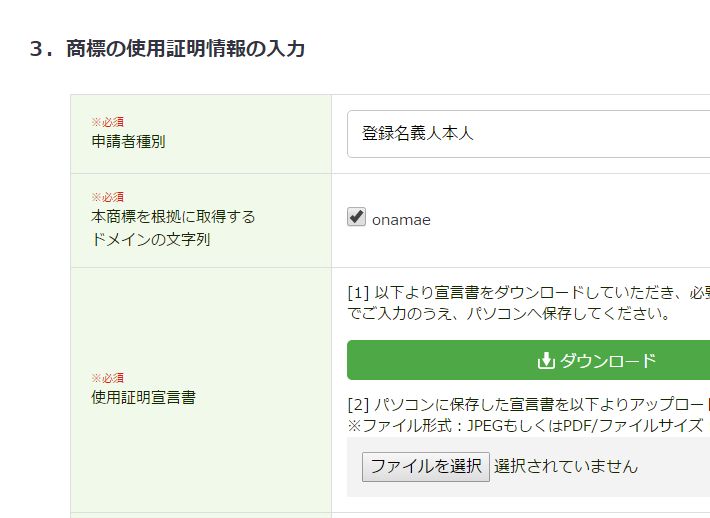
Task: Click the green ダウンロード button text
Action: click(x=608, y=360)
